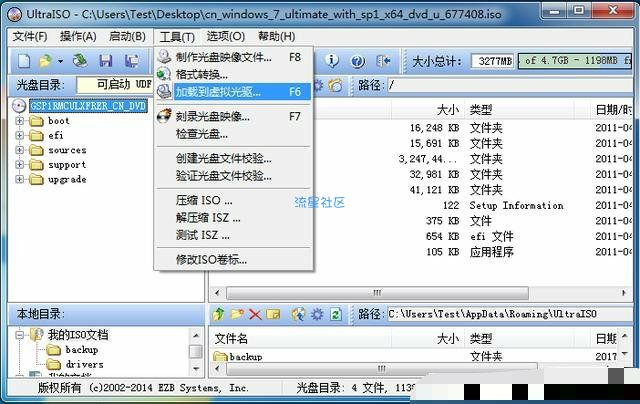This screenshot has width=640, height=404.
Task: Choose 格式转换... menu entry
Action: (234, 74)
